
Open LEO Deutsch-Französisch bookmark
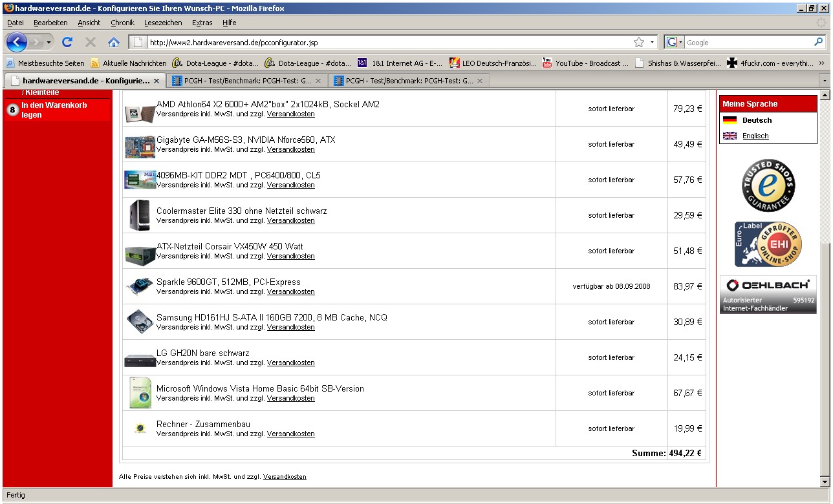coord(493,63)
